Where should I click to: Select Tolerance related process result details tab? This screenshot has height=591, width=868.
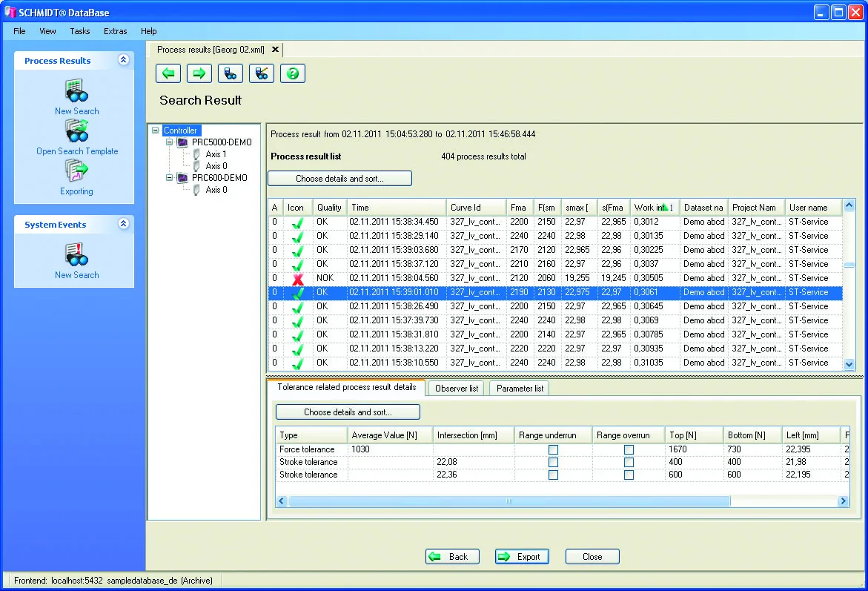[x=347, y=387]
